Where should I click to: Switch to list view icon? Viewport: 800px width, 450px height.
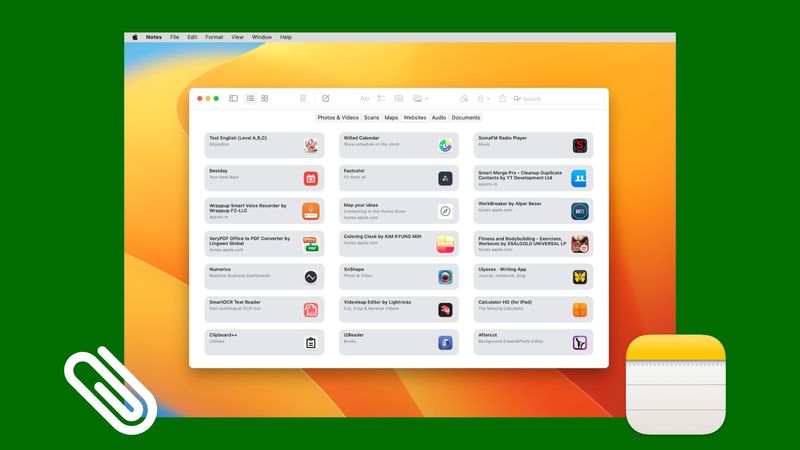pyautogui.click(x=250, y=98)
